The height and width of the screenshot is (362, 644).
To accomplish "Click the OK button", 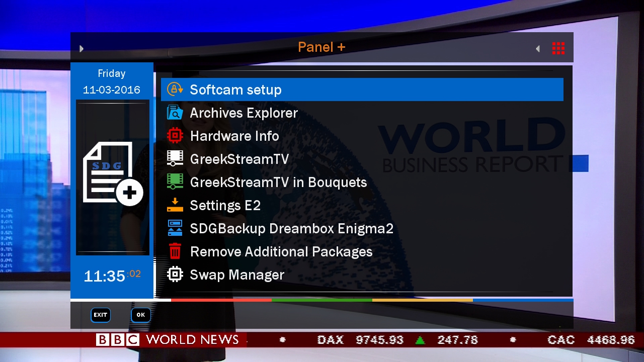I will (x=141, y=315).
